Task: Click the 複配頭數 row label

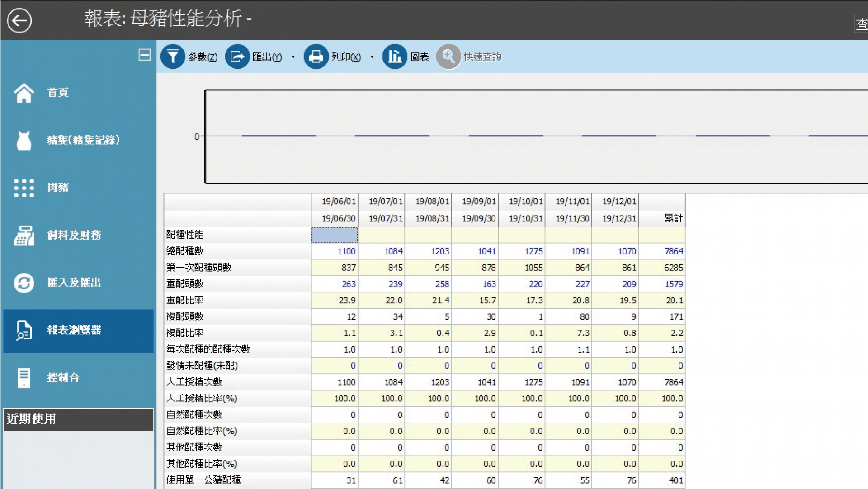Action: tap(185, 316)
